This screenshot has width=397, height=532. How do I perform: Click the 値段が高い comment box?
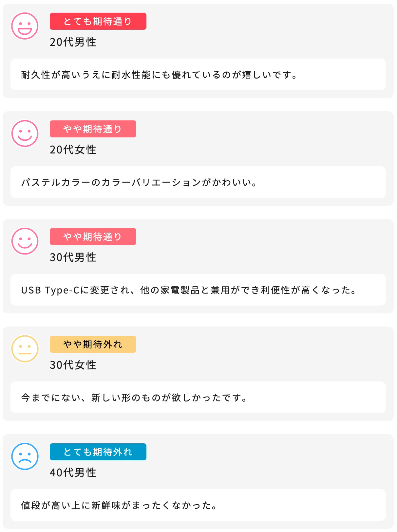pyautogui.click(x=198, y=505)
